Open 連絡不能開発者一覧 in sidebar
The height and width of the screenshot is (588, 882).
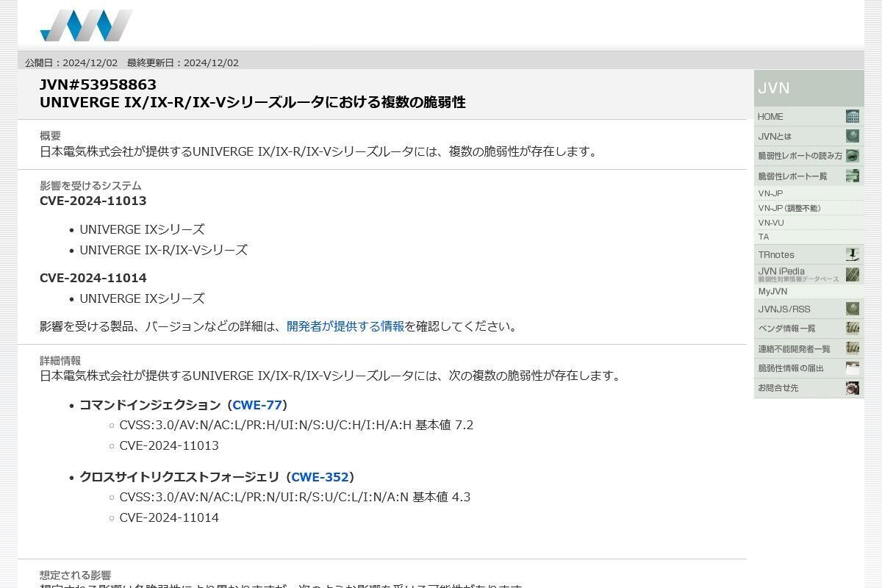[794, 348]
